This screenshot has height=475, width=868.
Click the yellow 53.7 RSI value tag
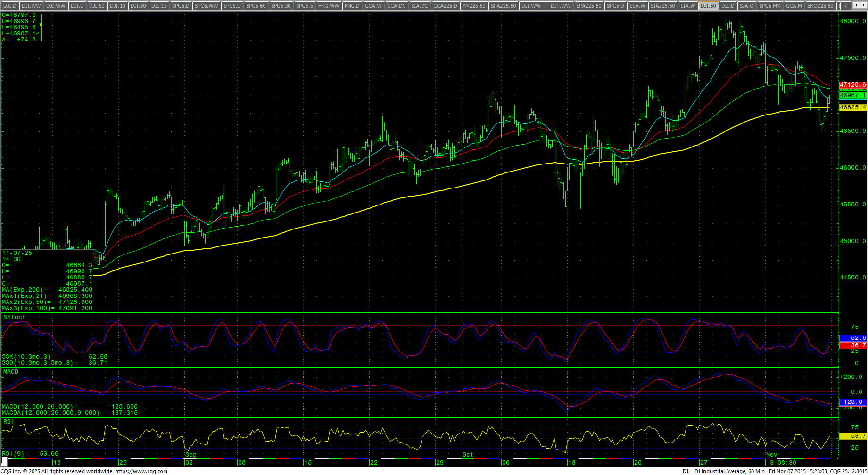coord(852,436)
